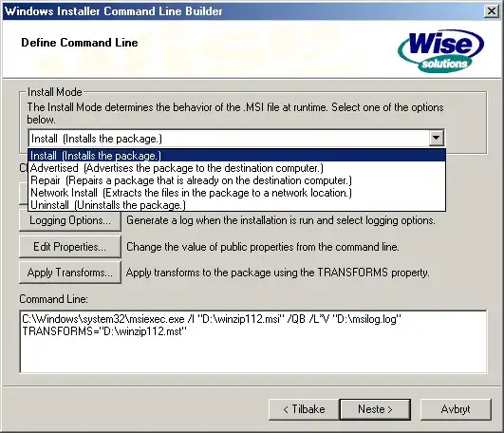
Task: Click the Define Command Line heading
Action: click(x=80, y=43)
